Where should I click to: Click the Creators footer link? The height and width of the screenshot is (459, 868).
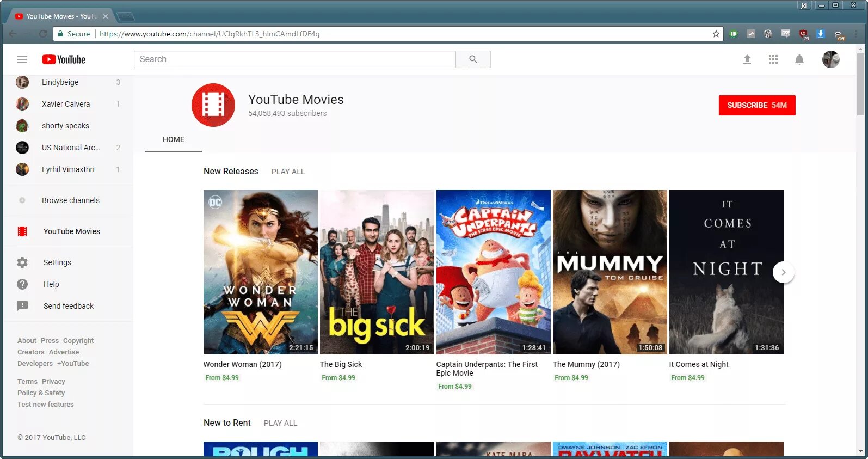(31, 352)
